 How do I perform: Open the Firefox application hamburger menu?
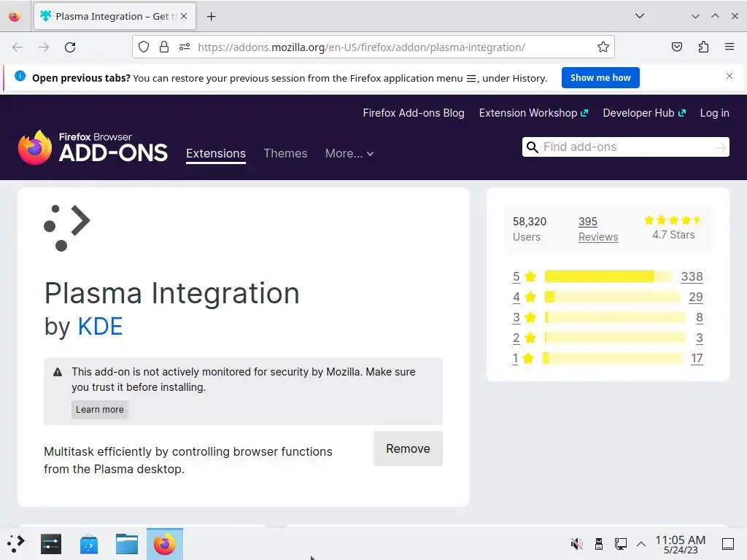pos(729,47)
